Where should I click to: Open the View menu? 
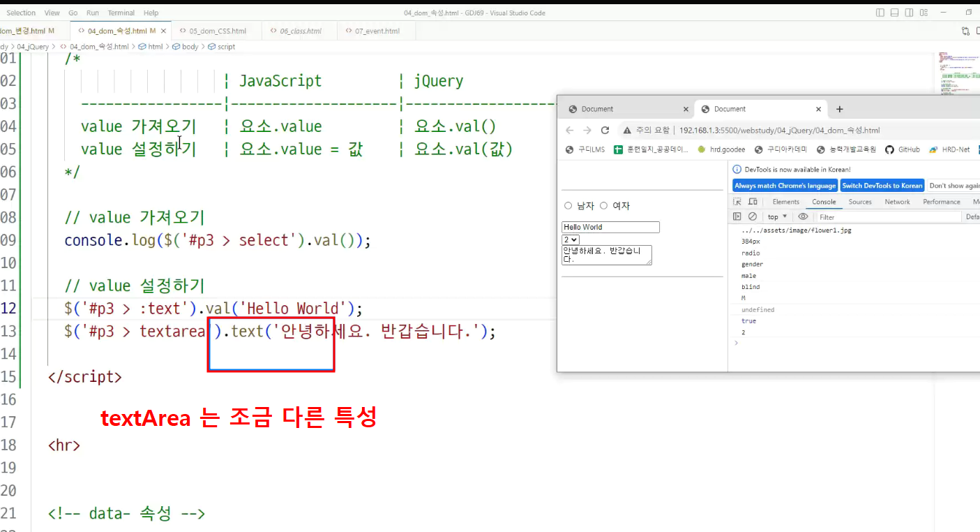tap(52, 13)
